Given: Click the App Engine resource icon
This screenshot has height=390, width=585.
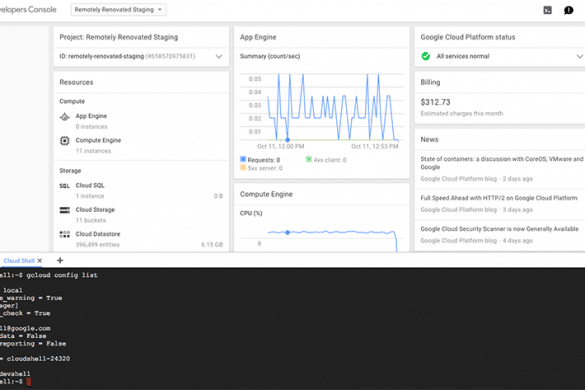Looking at the screenshot, I should (65, 117).
